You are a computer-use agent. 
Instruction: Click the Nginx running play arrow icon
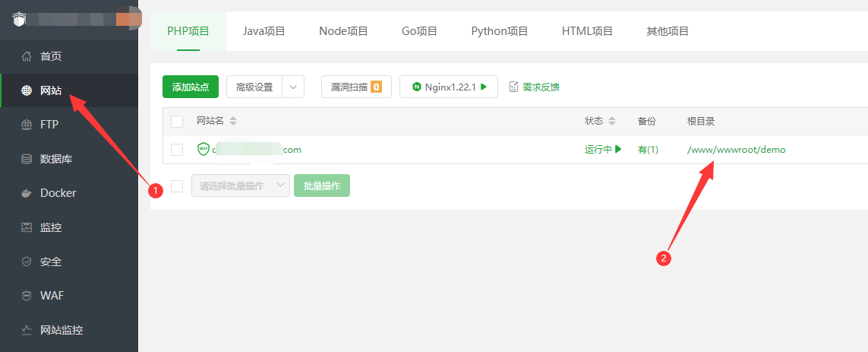[x=483, y=87]
